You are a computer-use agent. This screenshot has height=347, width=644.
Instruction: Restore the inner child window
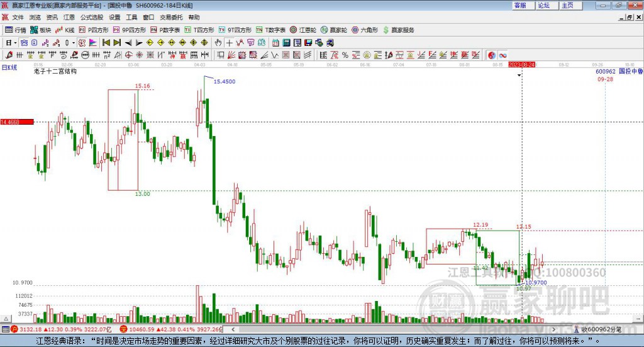pyautogui.click(x=630, y=17)
